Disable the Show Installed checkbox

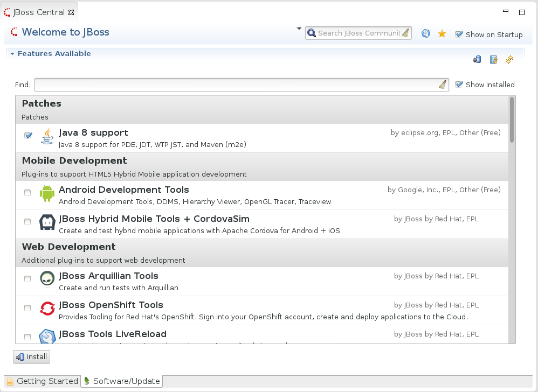point(459,85)
